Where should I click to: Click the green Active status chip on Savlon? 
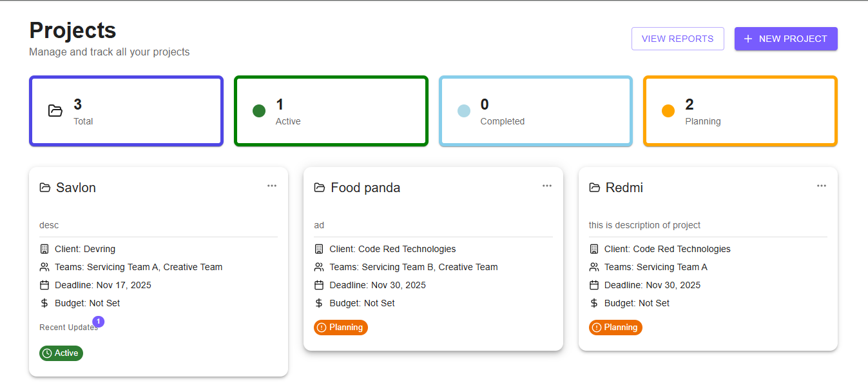[61, 353]
